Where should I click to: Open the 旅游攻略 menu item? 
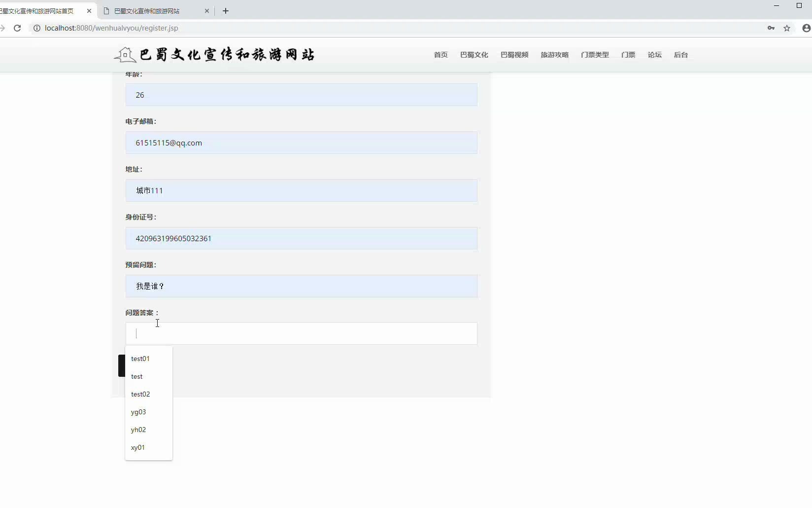click(x=554, y=55)
